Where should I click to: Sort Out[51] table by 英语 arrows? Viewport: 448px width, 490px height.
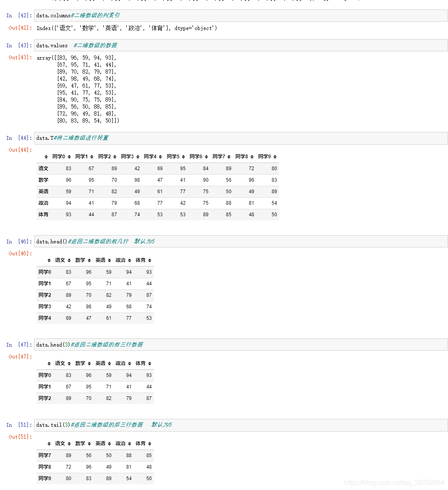coord(109,444)
